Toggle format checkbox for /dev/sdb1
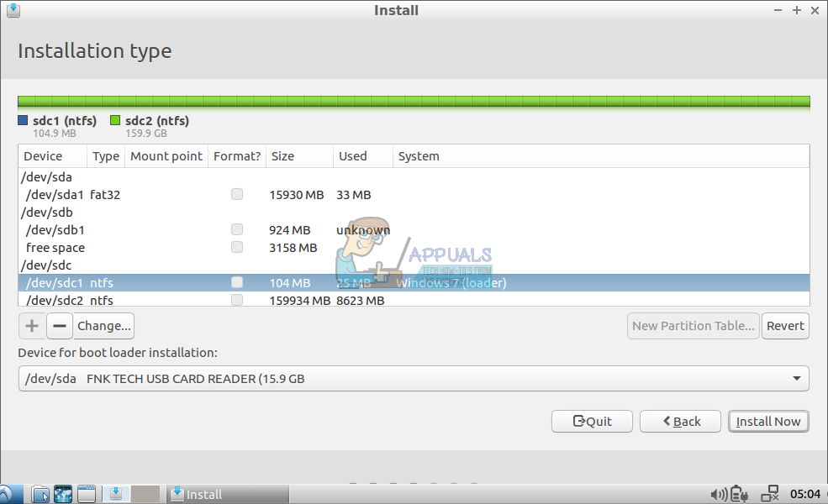Screen dimensions: 828x504 pos(237,229)
